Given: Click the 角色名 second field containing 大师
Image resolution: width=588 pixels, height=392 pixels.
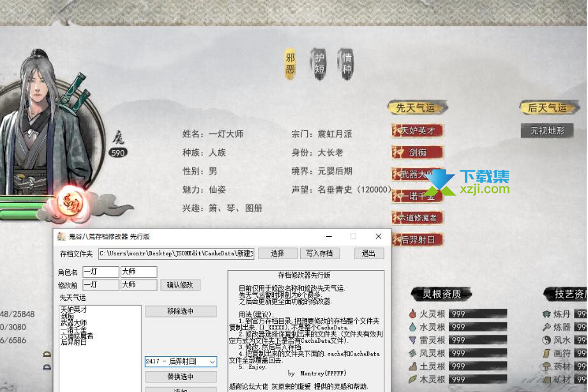Looking at the screenshot, I should tap(139, 271).
